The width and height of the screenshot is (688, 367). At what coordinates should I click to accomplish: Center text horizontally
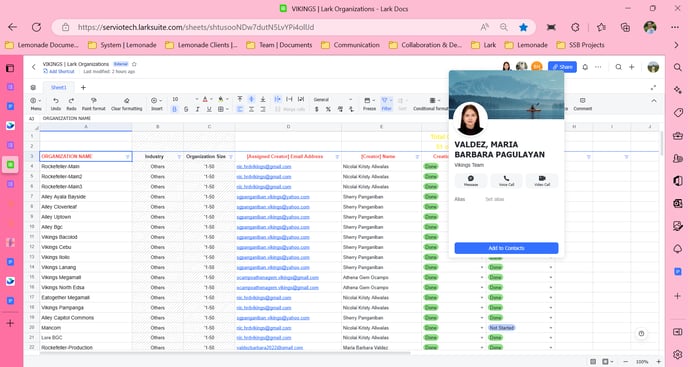click(x=251, y=109)
